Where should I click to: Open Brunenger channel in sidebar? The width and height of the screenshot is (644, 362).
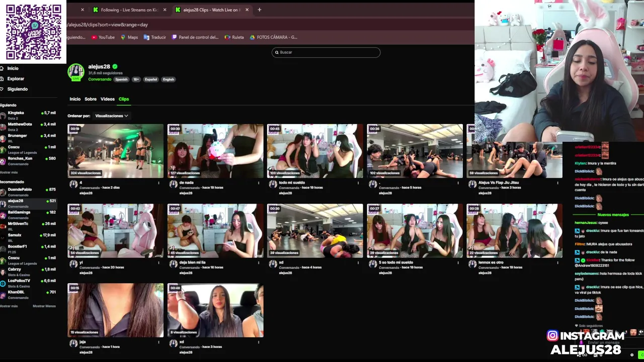coord(28,138)
